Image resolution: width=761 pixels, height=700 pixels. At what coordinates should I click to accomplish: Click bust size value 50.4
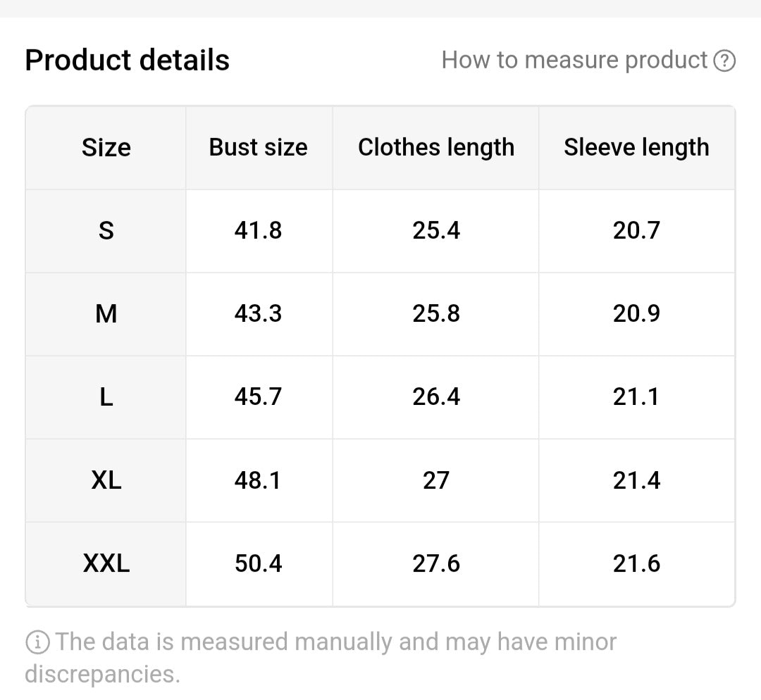[259, 563]
